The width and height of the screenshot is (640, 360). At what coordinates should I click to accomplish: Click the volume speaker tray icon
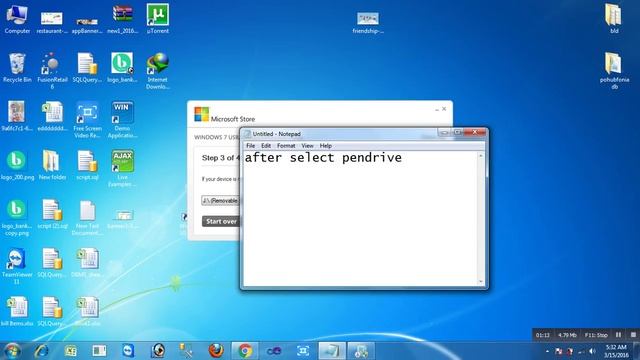(x=592, y=351)
